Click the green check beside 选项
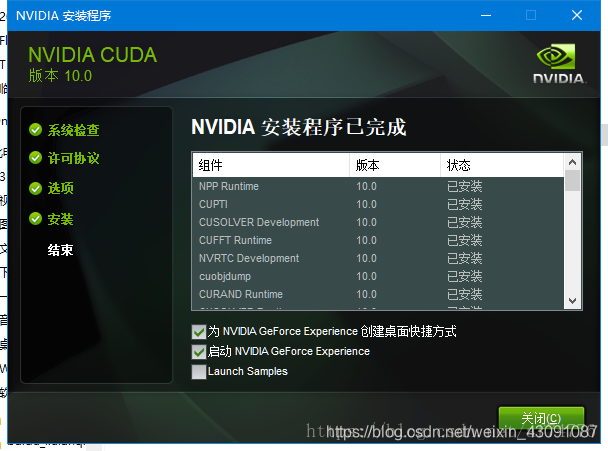The width and height of the screenshot is (608, 451). click(x=36, y=188)
